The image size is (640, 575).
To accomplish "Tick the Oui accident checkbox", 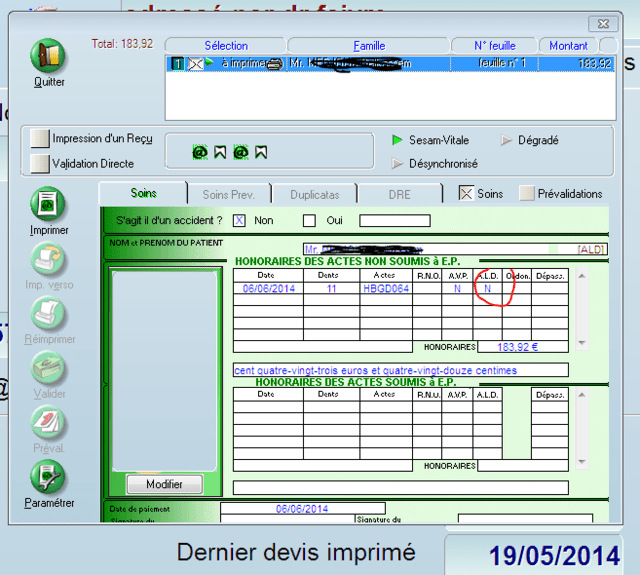I will pyautogui.click(x=309, y=221).
